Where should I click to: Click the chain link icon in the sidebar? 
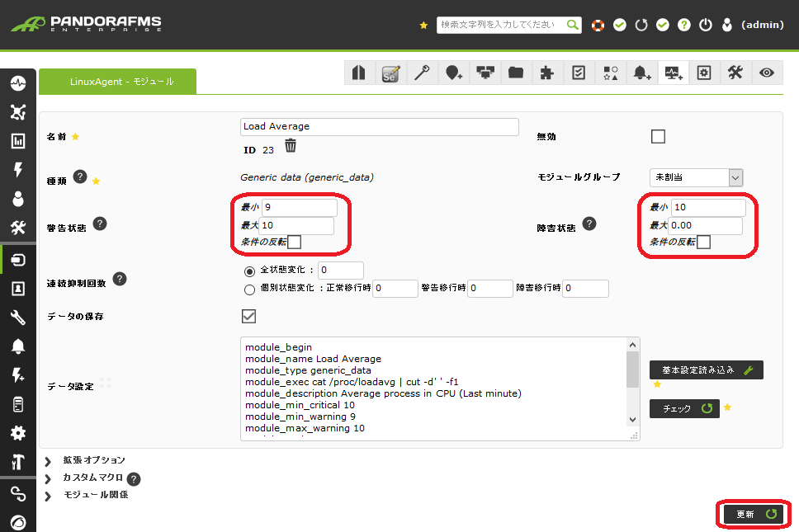18,493
